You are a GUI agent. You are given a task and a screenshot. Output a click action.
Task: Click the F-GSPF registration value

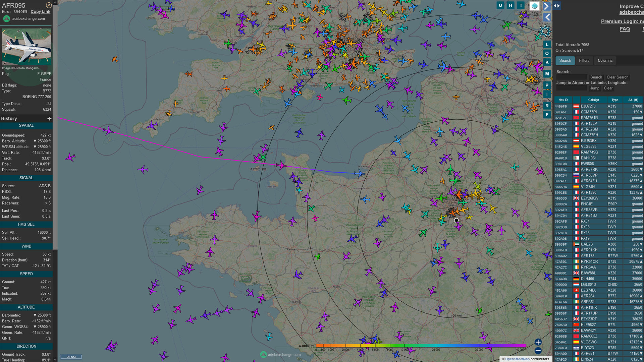point(44,74)
